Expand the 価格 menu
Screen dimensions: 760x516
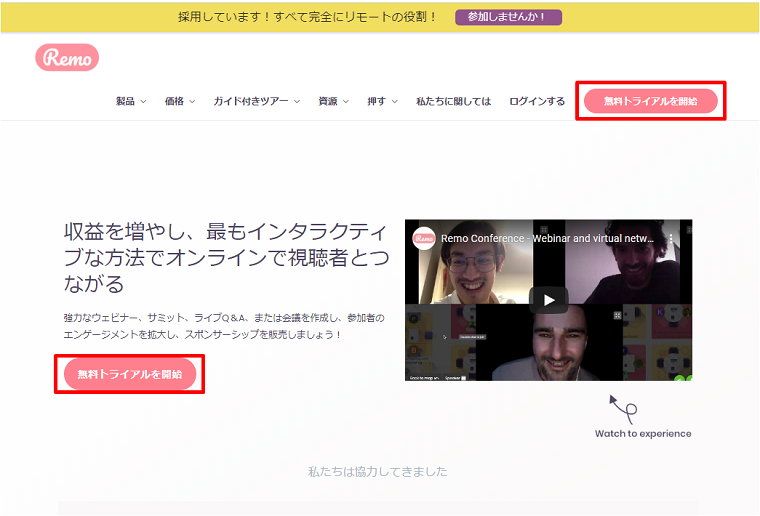tap(180, 101)
